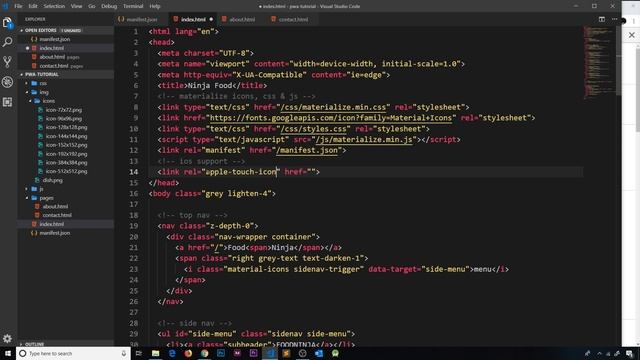Open the View menu
The width and height of the screenshot is (640, 360).
pyautogui.click(x=76, y=6)
